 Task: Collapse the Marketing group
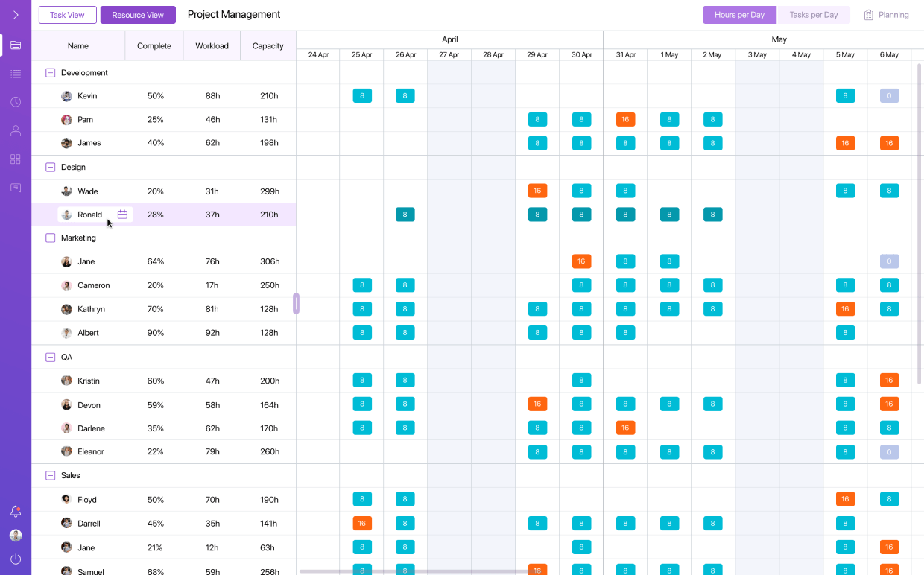point(50,238)
